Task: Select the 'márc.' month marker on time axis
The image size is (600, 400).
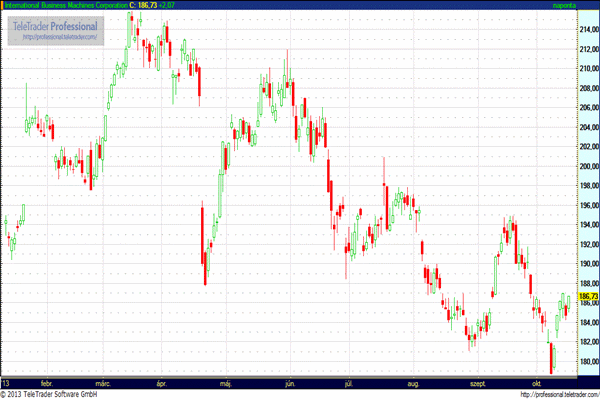Action: tap(102, 382)
